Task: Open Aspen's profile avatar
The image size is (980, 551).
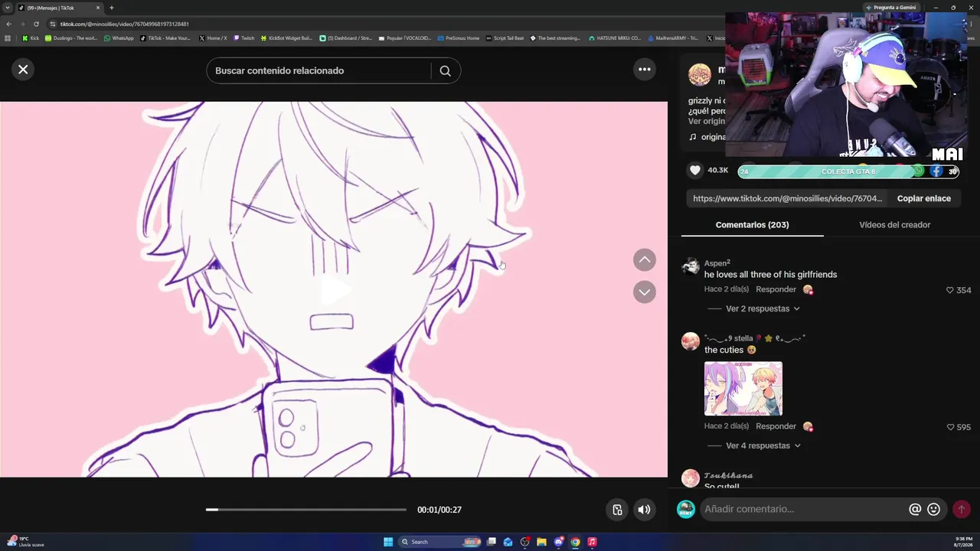Action: [x=691, y=266]
